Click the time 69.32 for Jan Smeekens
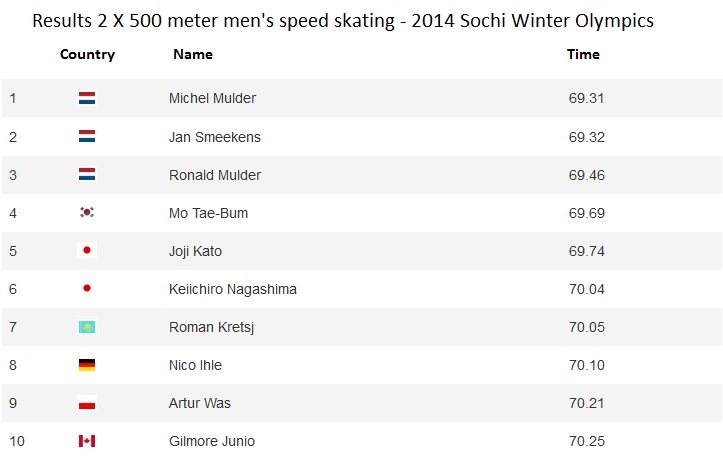 pos(587,137)
